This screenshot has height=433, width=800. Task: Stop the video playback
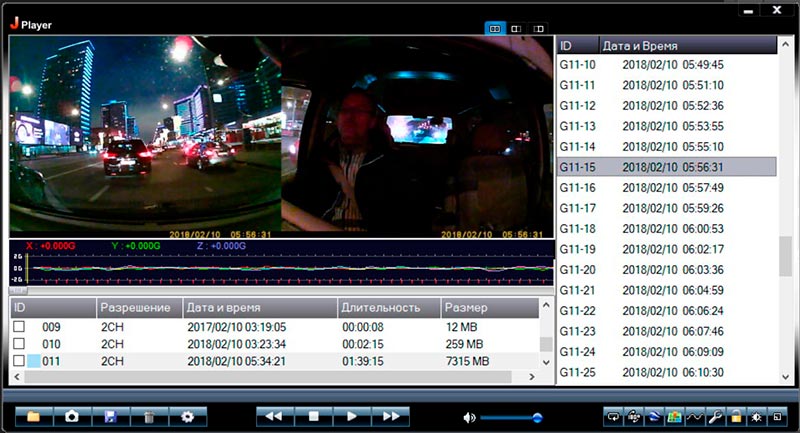312,416
